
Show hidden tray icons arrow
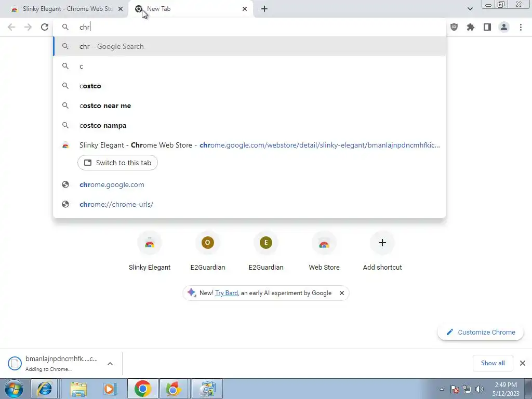442,389
